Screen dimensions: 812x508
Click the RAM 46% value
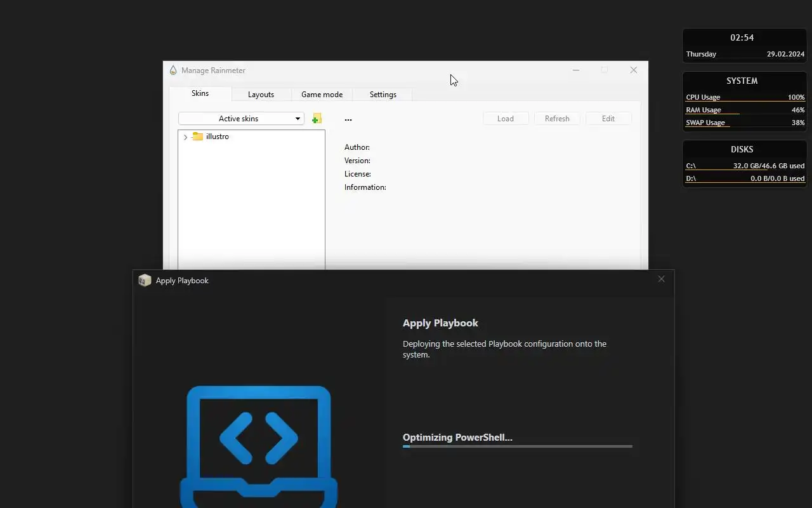798,110
